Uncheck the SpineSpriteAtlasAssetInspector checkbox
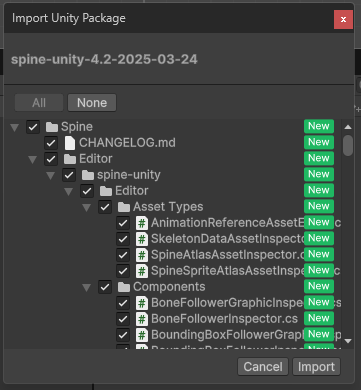Viewport: 361px width, 390px height. (x=123, y=271)
